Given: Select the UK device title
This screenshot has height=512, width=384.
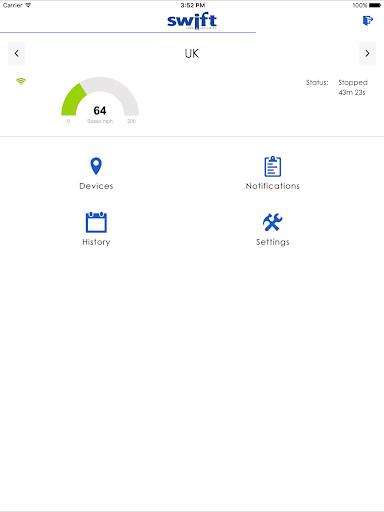Looking at the screenshot, I should [192, 53].
